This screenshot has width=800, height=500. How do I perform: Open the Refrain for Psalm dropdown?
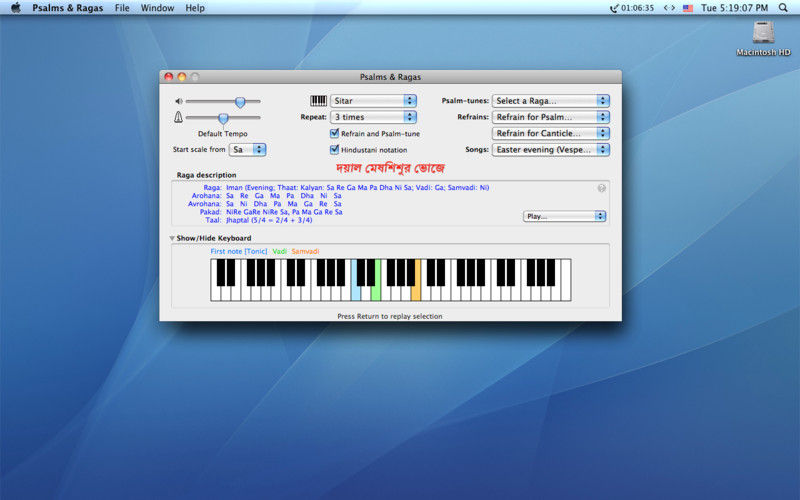(x=551, y=117)
